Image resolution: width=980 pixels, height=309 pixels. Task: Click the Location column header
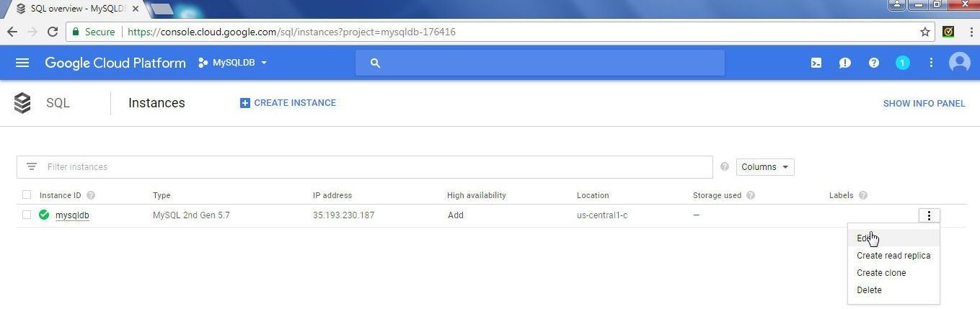tap(593, 195)
